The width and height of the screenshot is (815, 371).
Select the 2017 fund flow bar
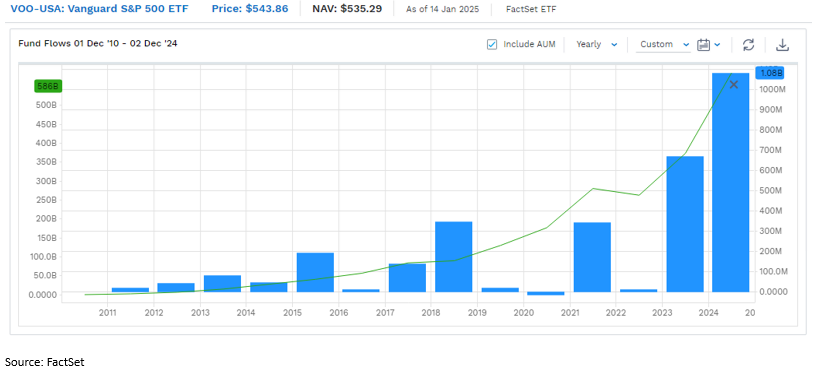click(x=407, y=278)
